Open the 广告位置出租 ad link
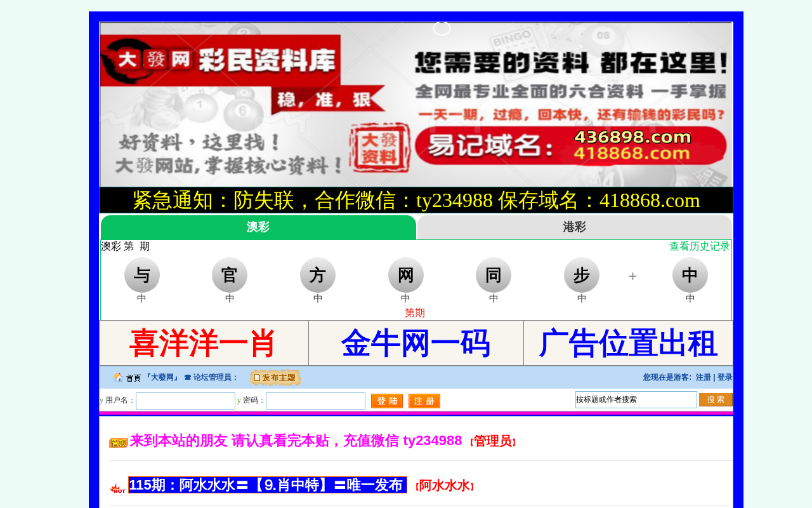Screen dimensions: 812x508 point(628,344)
